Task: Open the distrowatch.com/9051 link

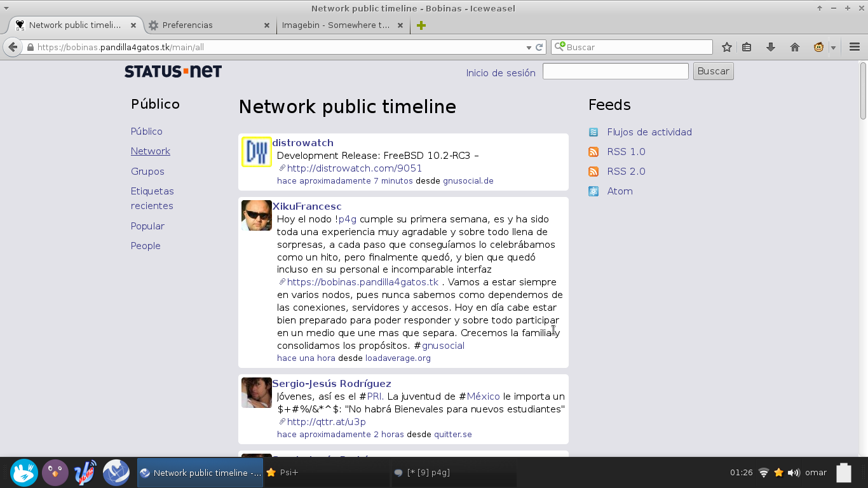Action: [355, 168]
